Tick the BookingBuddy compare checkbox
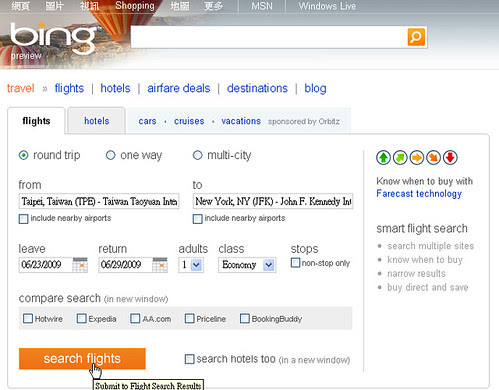 pyautogui.click(x=245, y=318)
